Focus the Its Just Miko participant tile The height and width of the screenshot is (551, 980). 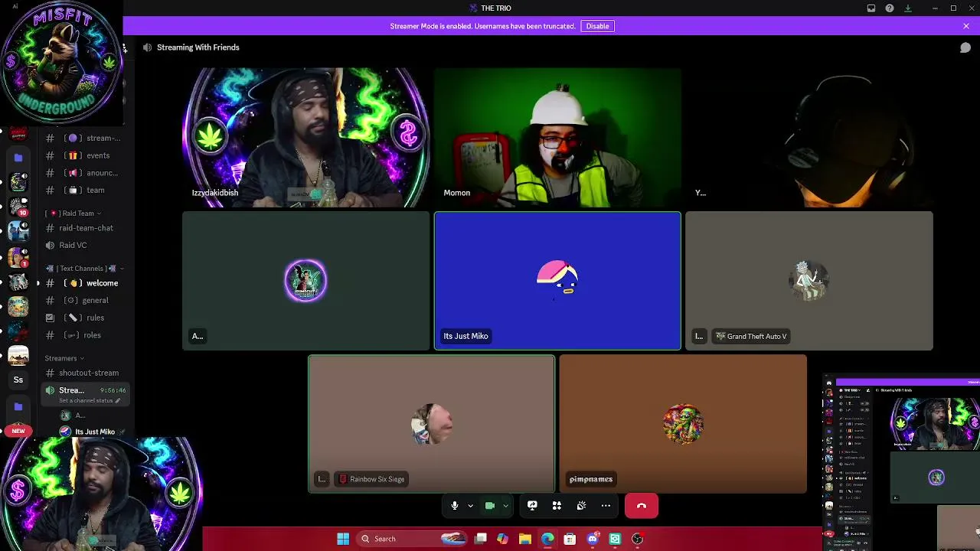[557, 281]
